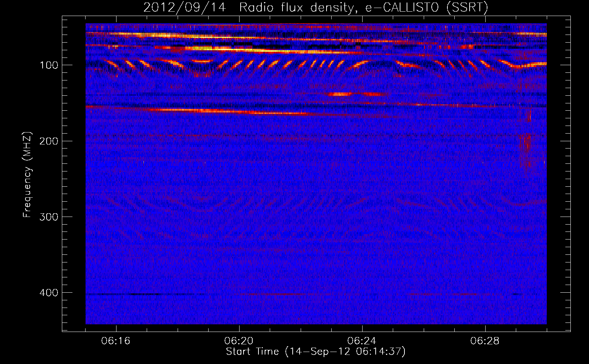Click the plot title '2012/09/14 Radio flux density, e-CALLISTO (SSRT)'
The width and height of the screenshot is (589, 364).
[316, 8]
